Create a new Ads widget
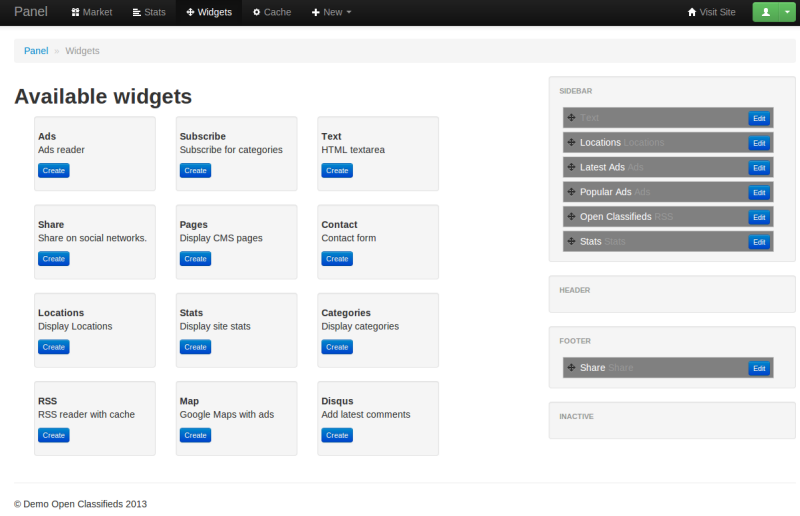The height and width of the screenshot is (516, 800). [x=54, y=170]
